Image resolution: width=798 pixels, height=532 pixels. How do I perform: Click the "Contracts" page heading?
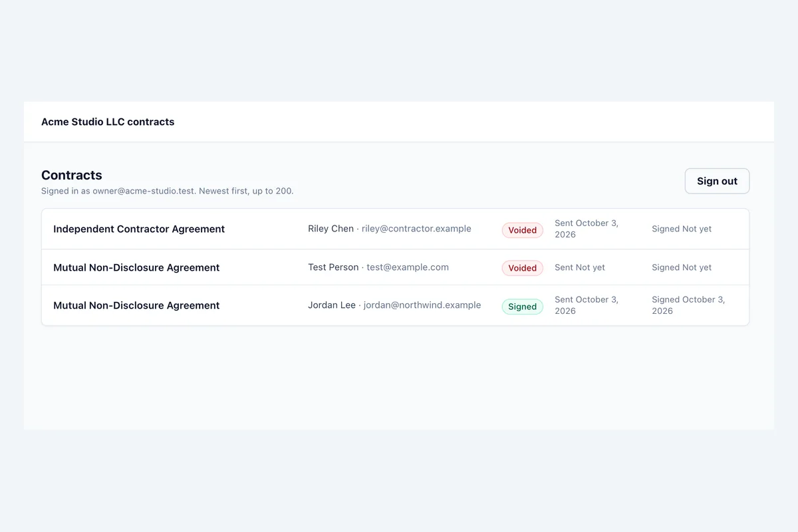pos(72,175)
